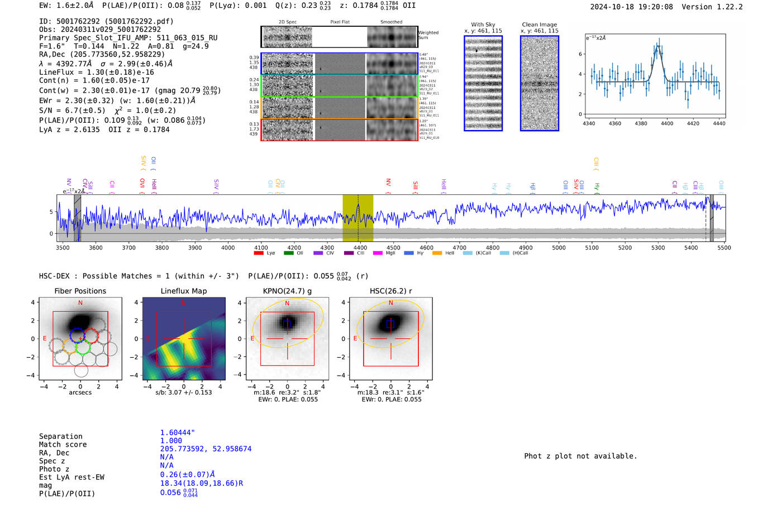
Task: Click the counterpart RA, Dec 205.773592, 52.958674
Action: point(206,449)
